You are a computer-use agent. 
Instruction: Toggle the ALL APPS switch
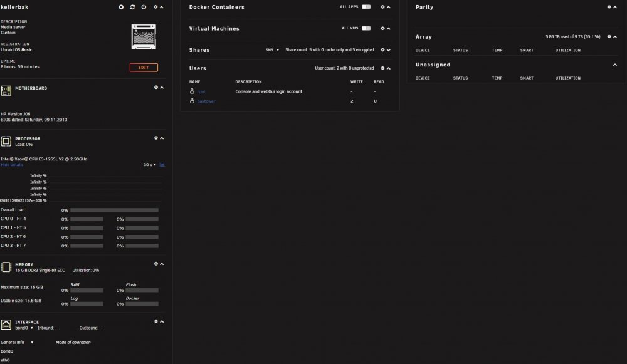tap(366, 7)
